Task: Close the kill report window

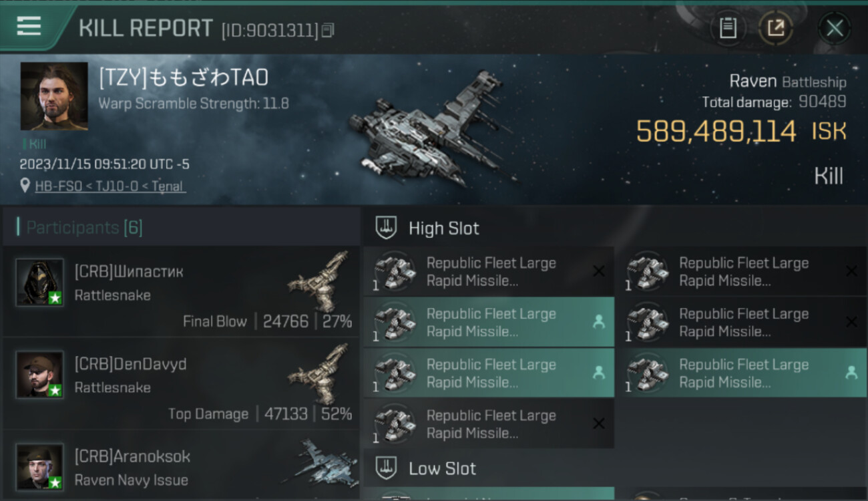Action: tap(835, 28)
